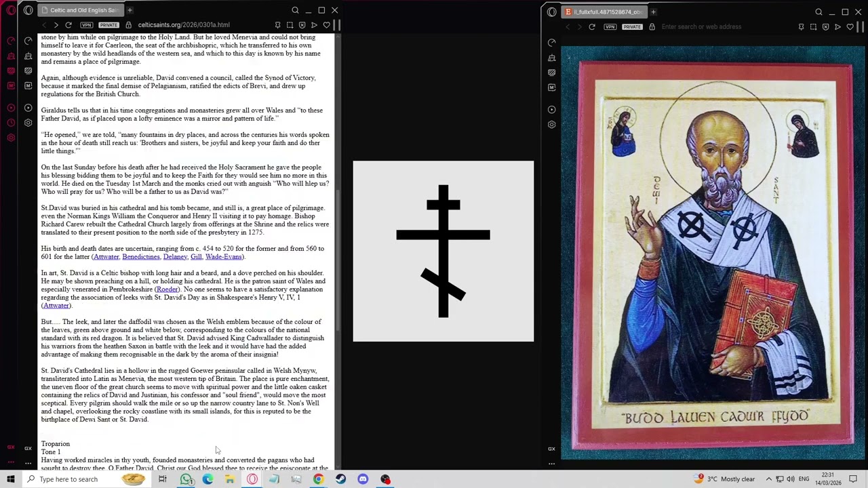This screenshot has height=488, width=868.
Task: Open GX Control speedometer in right window sidebar
Action: point(551,42)
